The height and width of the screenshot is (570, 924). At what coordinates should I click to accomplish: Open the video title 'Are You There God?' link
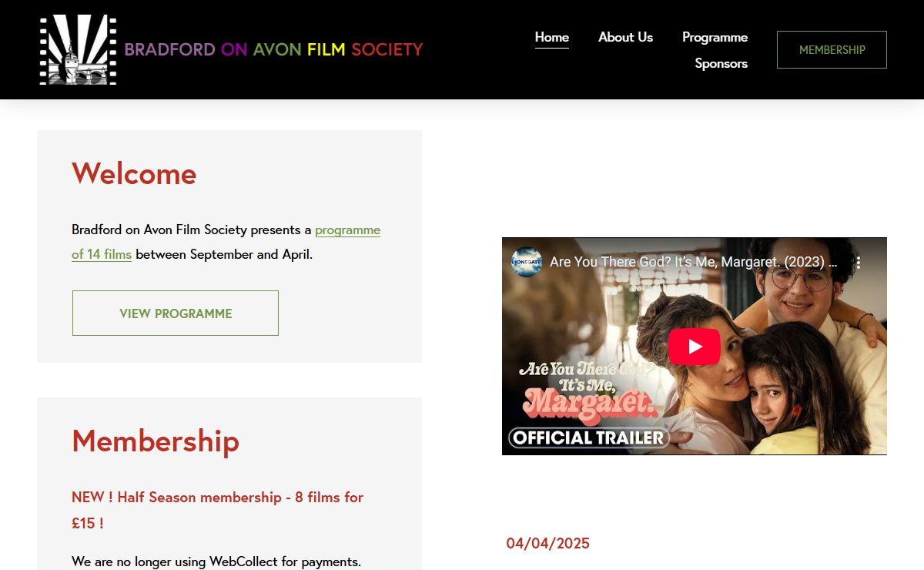tap(693, 262)
